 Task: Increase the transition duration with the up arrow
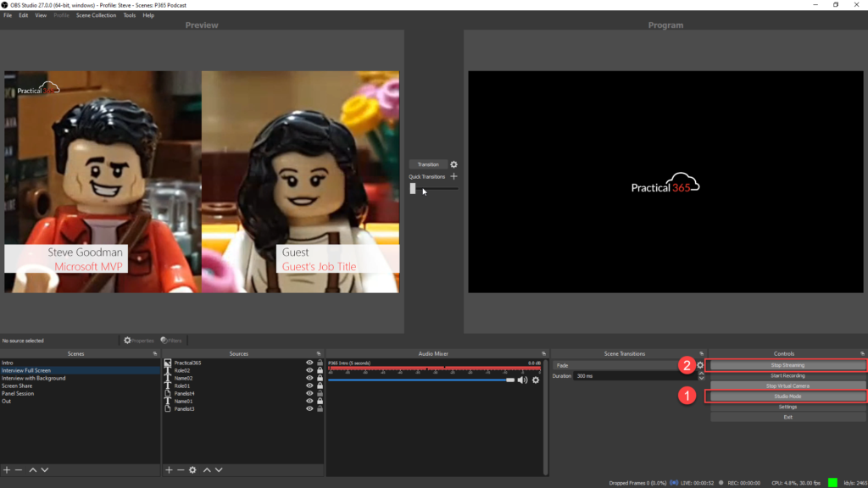(701, 374)
